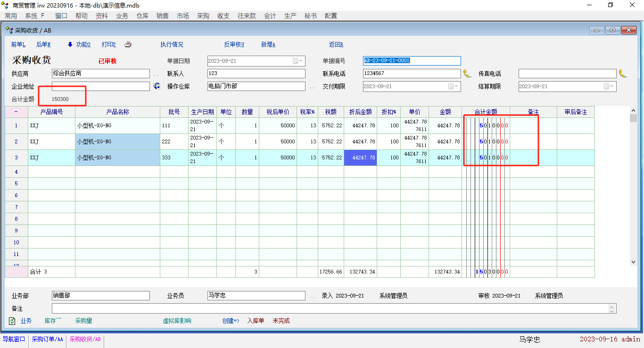Click 执行情况 link
The width and height of the screenshot is (644, 348).
[172, 45]
